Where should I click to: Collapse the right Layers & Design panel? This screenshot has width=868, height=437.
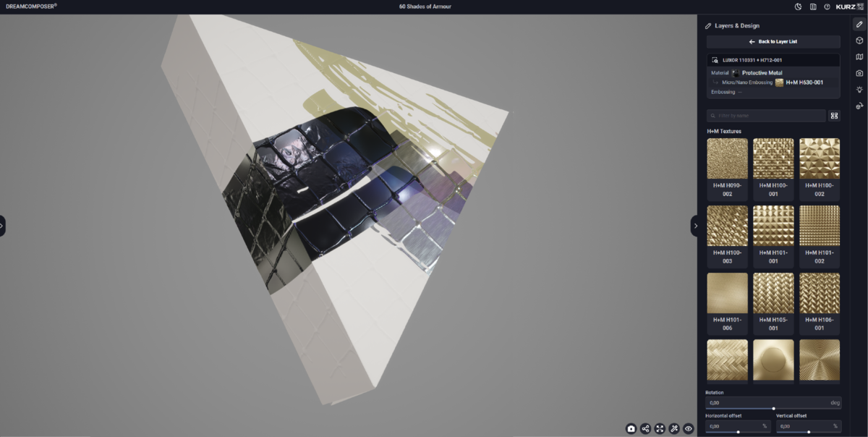tap(696, 226)
